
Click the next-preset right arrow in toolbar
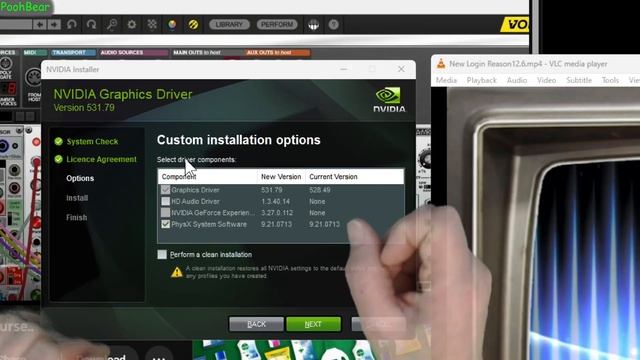pos(53,24)
